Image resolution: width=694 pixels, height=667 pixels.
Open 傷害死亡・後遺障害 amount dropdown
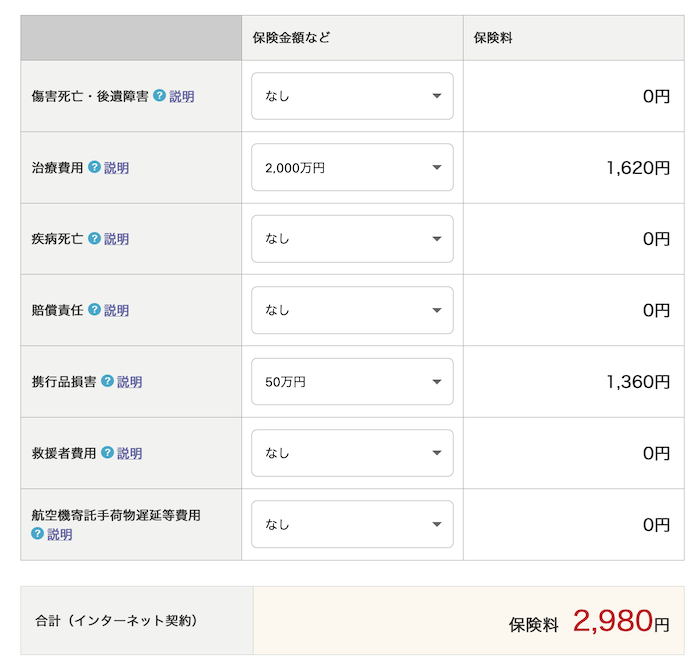(x=352, y=96)
